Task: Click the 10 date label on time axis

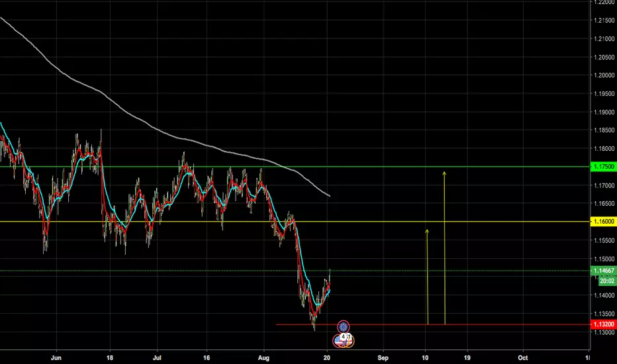Action: tap(426, 357)
